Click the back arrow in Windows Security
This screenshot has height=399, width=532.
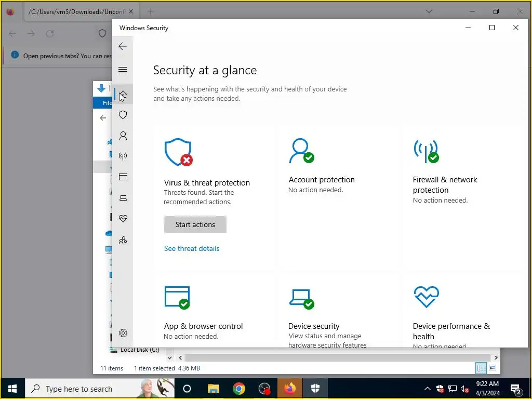(123, 46)
